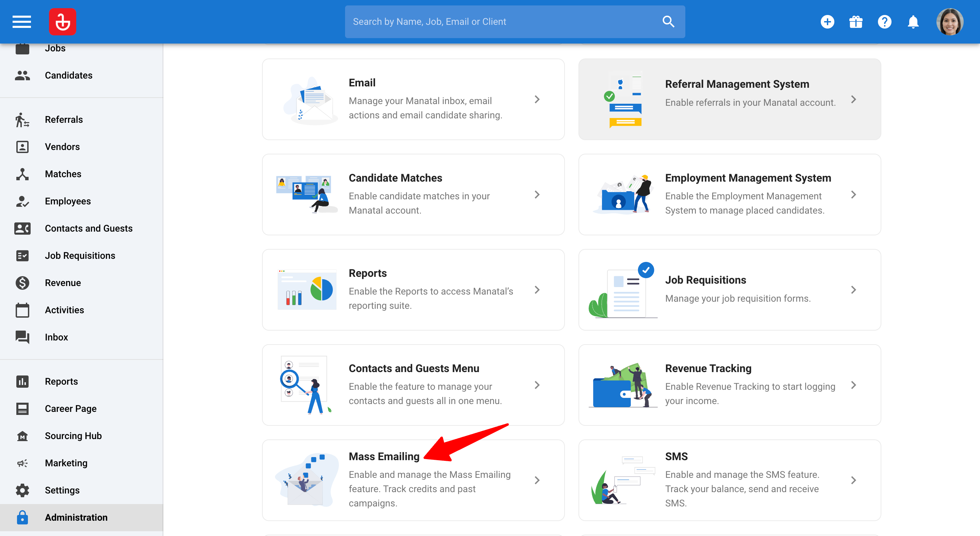980x536 pixels.
Task: Click the Referrals walking-person icon
Action: (x=22, y=119)
